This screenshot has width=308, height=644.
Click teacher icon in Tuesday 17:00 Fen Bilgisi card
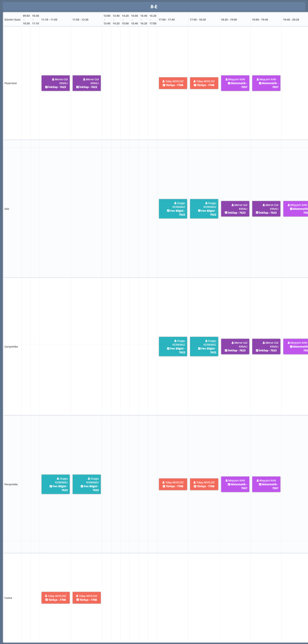(x=175, y=203)
